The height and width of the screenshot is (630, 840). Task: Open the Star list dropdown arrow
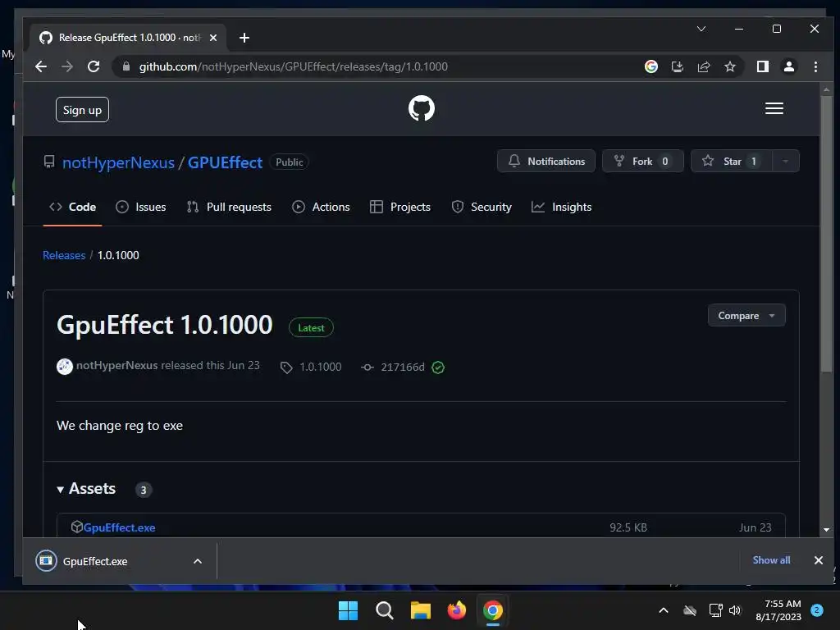785,162
